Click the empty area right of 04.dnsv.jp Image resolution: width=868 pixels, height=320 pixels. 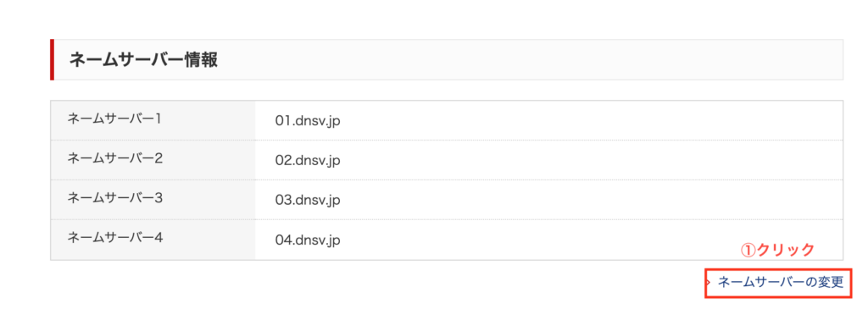tap(537, 240)
